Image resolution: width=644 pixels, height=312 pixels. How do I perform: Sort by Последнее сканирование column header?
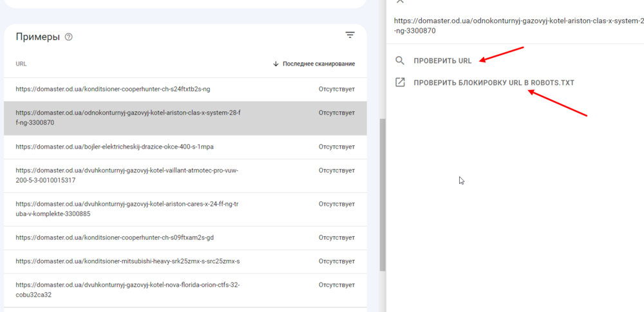coord(318,64)
